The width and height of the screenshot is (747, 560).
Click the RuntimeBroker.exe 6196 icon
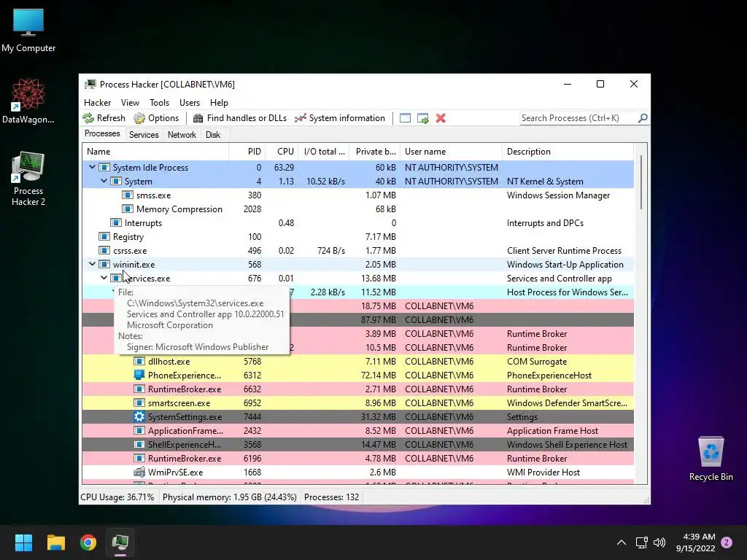click(x=139, y=458)
